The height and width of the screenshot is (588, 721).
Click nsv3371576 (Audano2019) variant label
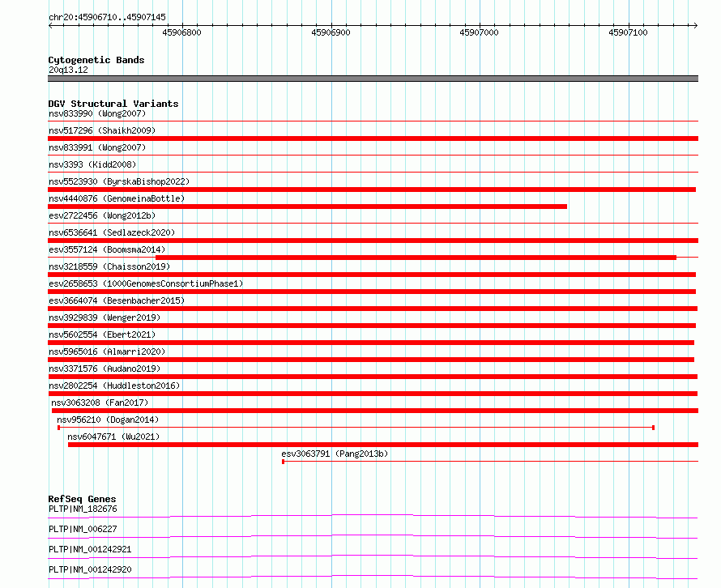coord(105,369)
